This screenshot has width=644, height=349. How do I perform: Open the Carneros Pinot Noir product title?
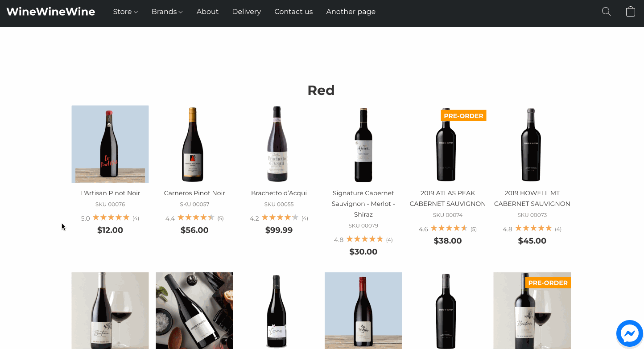pos(194,193)
